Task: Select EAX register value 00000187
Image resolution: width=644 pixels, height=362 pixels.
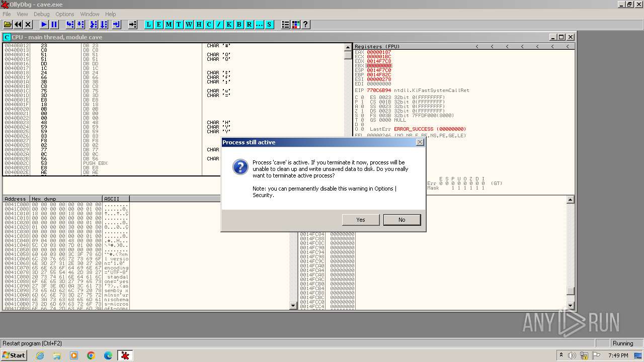Action: pyautogui.click(x=379, y=52)
